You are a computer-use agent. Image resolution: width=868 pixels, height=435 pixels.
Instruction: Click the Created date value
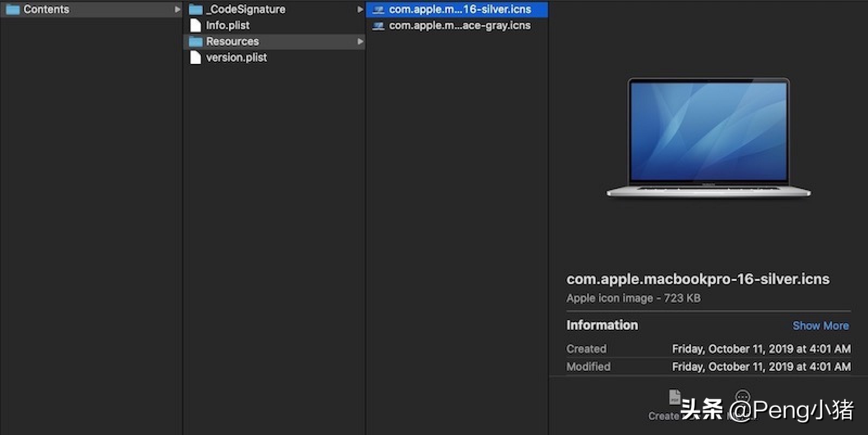click(x=761, y=349)
